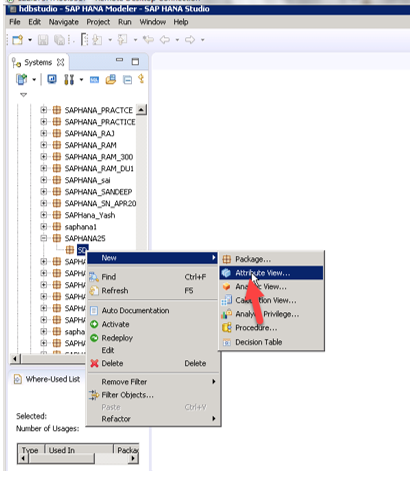Click the New wizard toolbar icon
410x480 pixels.
[x=18, y=40]
